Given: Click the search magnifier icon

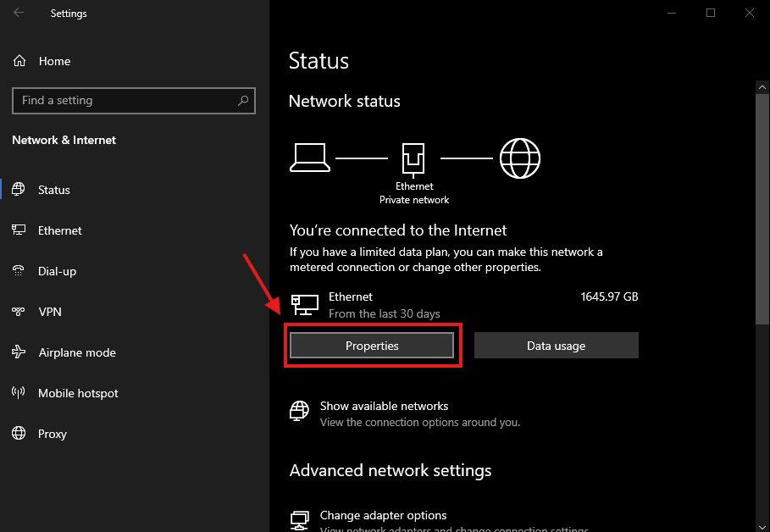Looking at the screenshot, I should click(x=243, y=101).
